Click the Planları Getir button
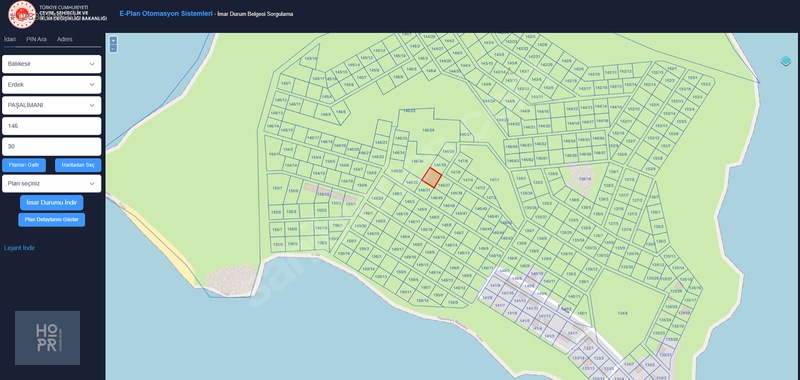800x380 pixels. (24, 165)
